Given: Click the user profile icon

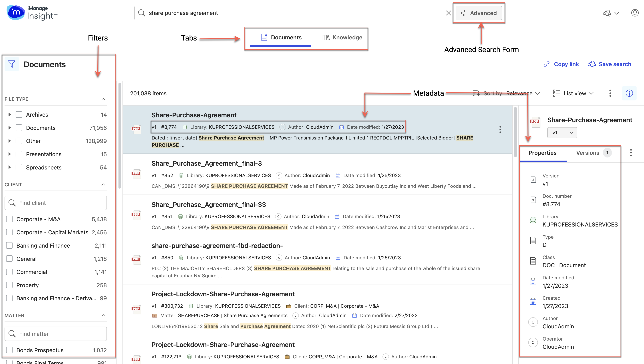Looking at the screenshot, I should 635,13.
